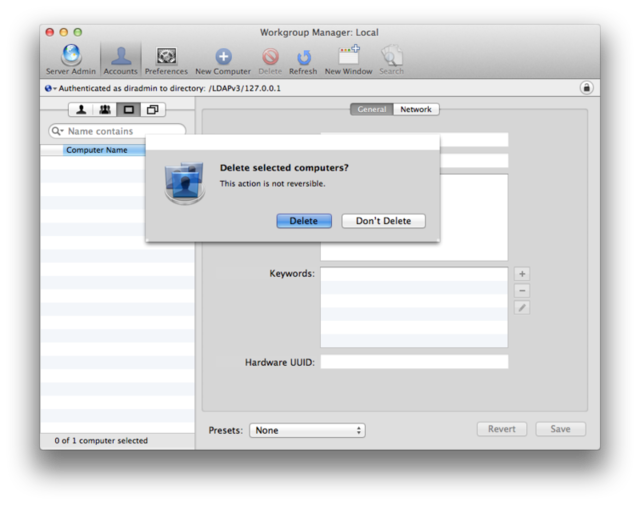
Task: Open the directory globe dropdown
Action: click(51, 88)
